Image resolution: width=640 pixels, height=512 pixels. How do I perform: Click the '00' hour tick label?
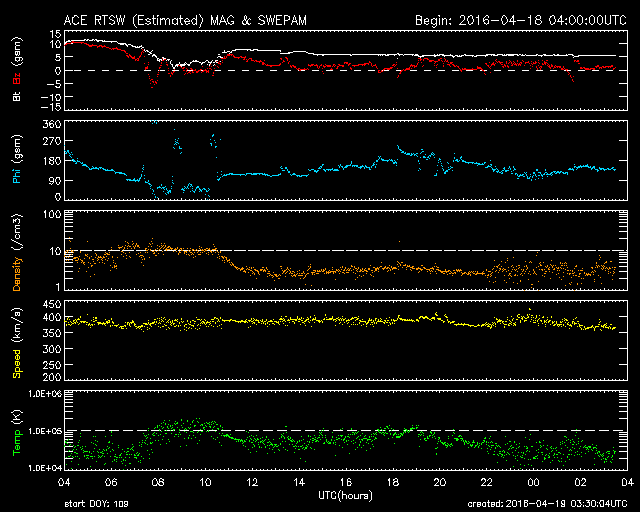tap(533, 483)
